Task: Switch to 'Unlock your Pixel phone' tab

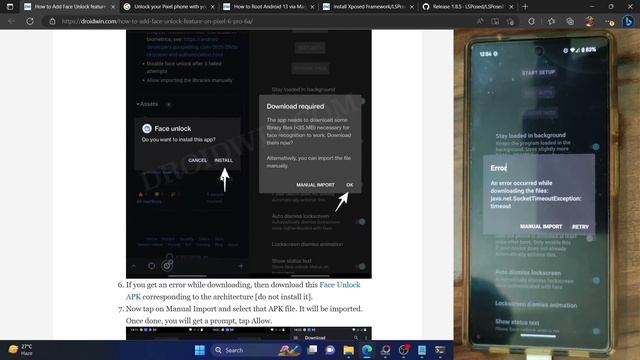Action: (169, 7)
